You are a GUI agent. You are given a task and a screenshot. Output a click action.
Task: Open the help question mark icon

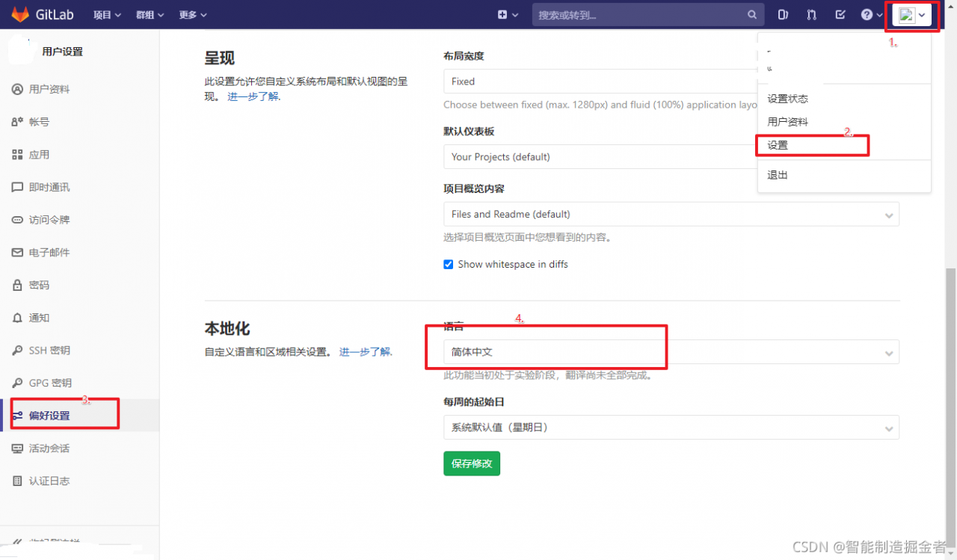pos(867,14)
